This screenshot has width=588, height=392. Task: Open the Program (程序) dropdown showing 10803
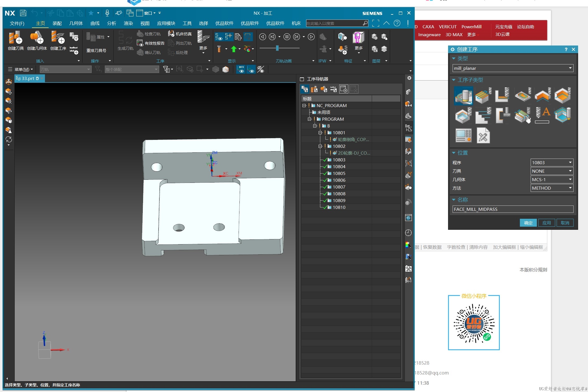[552, 163]
